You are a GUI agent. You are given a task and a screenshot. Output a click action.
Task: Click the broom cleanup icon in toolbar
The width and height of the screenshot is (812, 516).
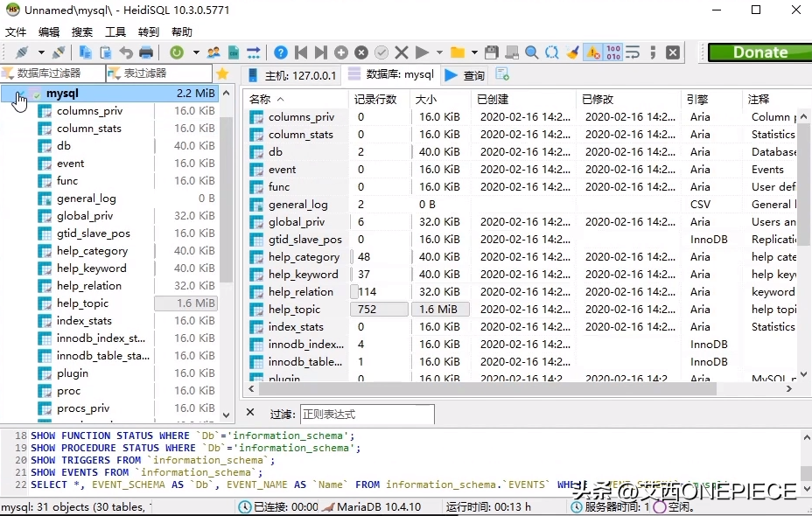point(572,52)
